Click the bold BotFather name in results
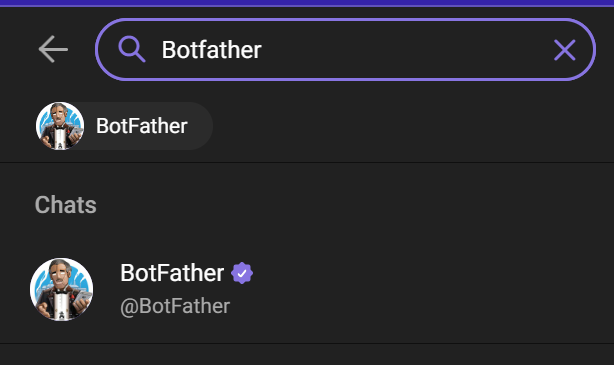The width and height of the screenshot is (614, 365). (x=172, y=273)
